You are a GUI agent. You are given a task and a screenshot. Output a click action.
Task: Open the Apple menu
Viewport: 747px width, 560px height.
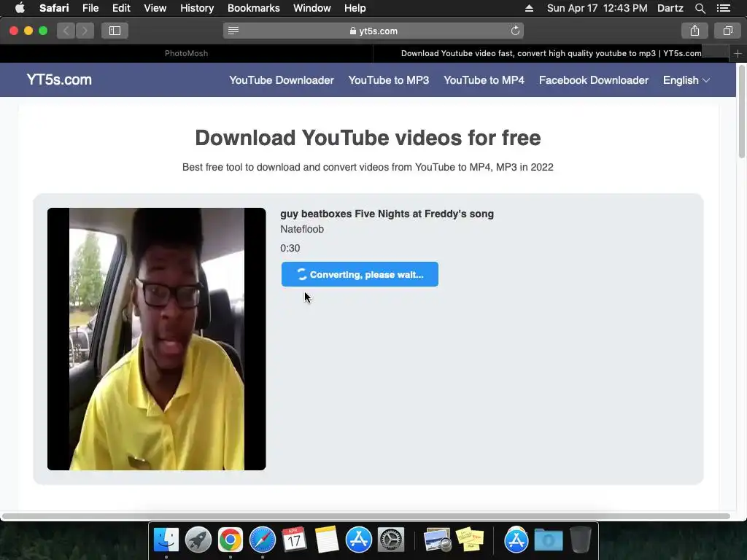pos(20,7)
